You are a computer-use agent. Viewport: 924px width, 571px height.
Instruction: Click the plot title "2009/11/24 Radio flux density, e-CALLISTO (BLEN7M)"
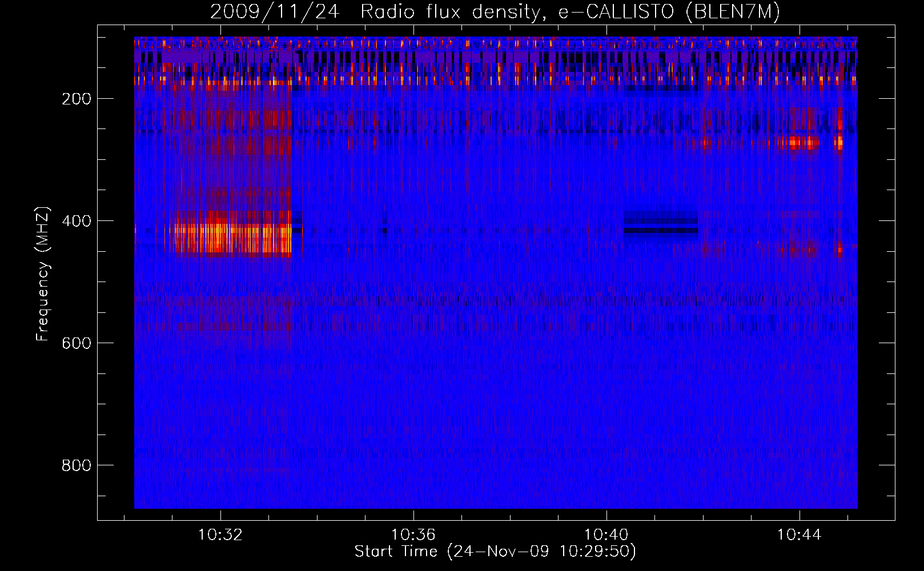click(495, 11)
